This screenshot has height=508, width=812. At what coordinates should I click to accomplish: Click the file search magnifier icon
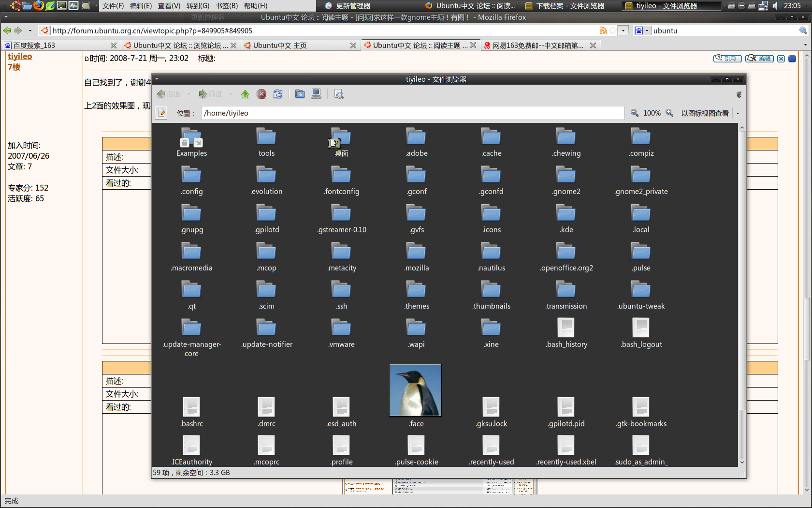[339, 94]
